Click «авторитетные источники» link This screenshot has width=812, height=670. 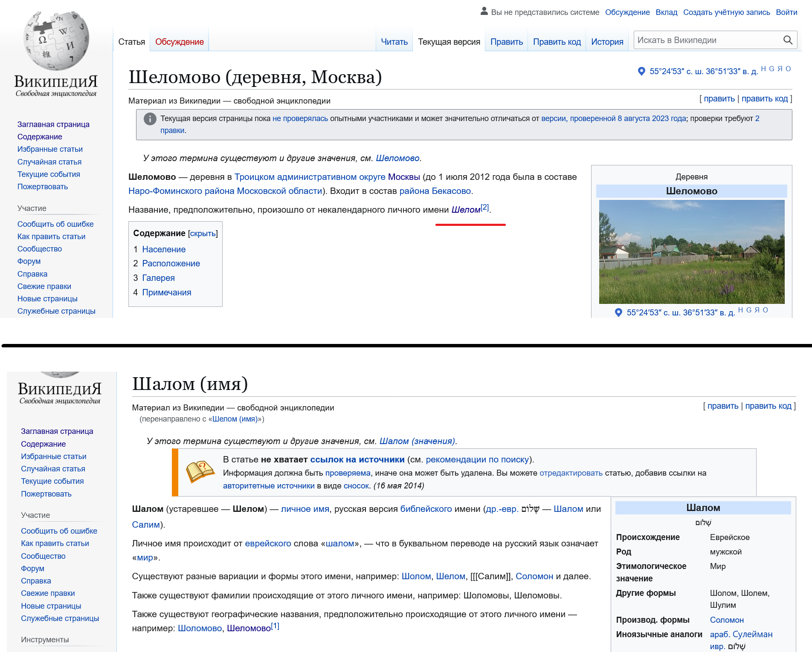(269, 486)
